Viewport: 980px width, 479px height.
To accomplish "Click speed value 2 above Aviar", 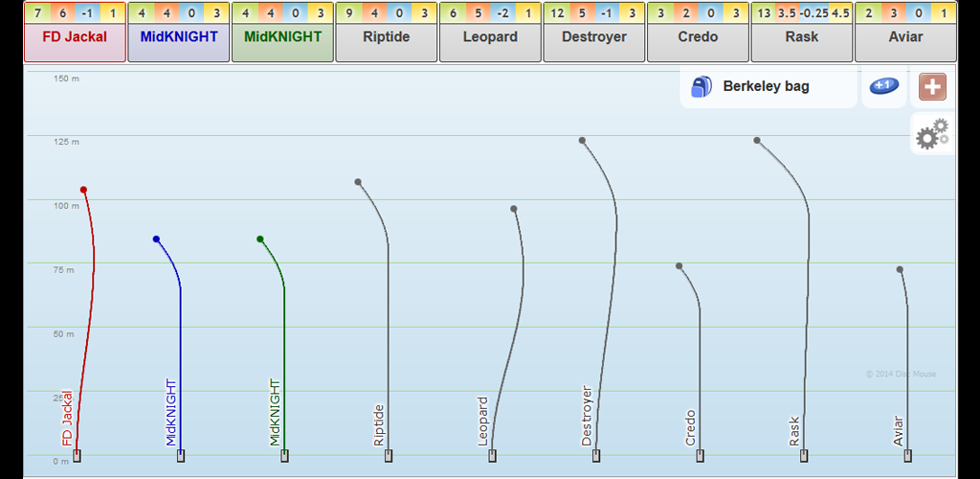I will pyautogui.click(x=868, y=13).
